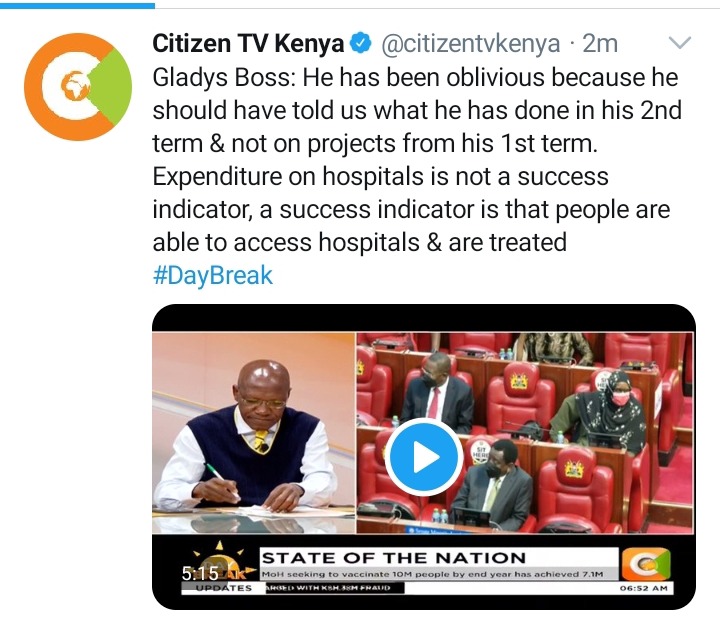Click the Gladys Boss quote opening line
This screenshot has height=630, width=720.
[x=415, y=77]
